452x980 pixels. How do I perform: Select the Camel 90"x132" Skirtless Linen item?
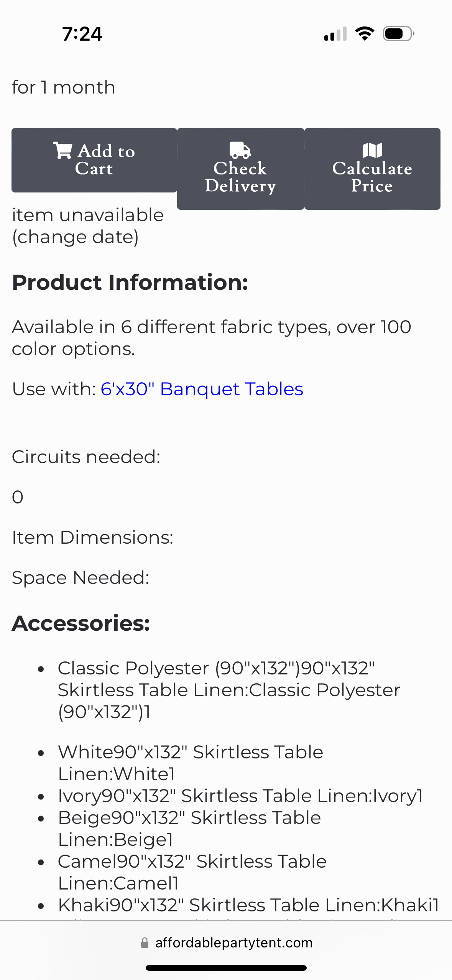[192, 872]
